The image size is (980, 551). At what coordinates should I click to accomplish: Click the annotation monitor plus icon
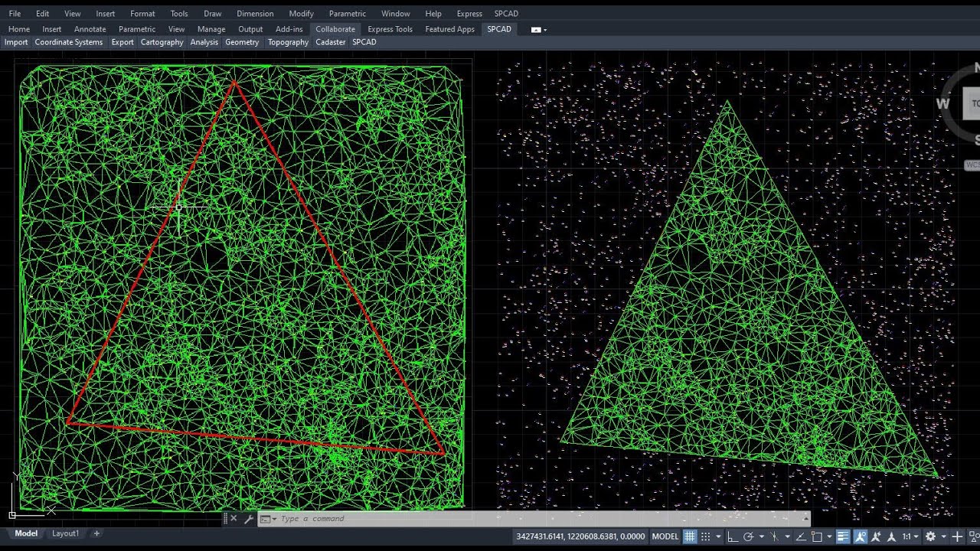click(x=958, y=536)
